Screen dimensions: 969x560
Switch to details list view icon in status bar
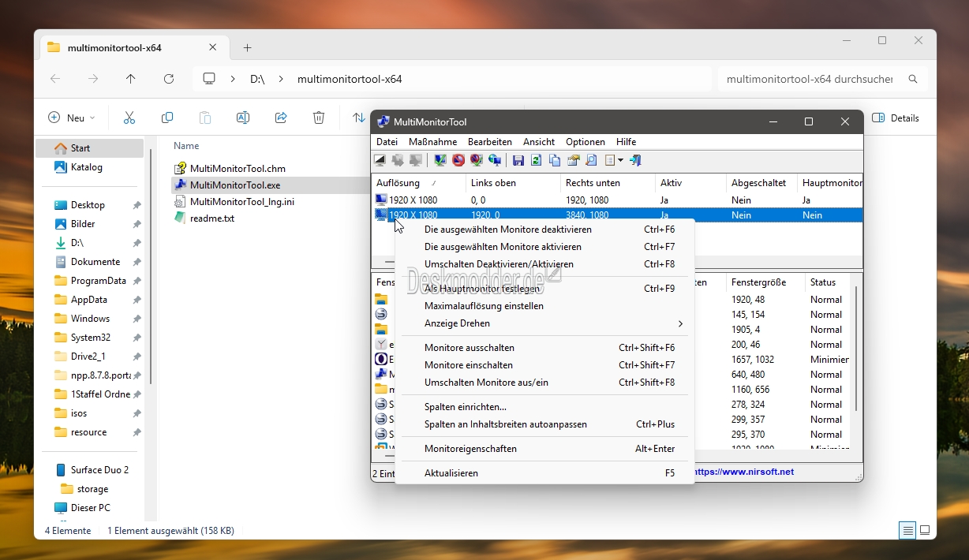pyautogui.click(x=908, y=530)
